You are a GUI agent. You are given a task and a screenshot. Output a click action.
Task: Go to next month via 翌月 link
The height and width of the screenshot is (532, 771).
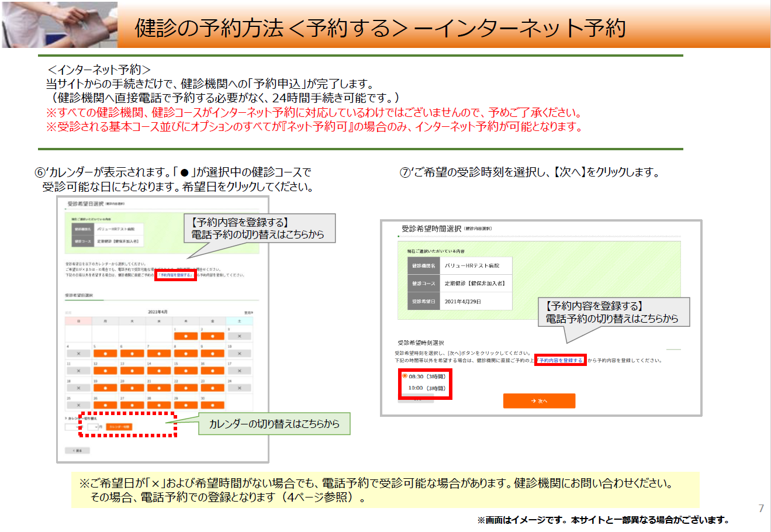coord(248,313)
